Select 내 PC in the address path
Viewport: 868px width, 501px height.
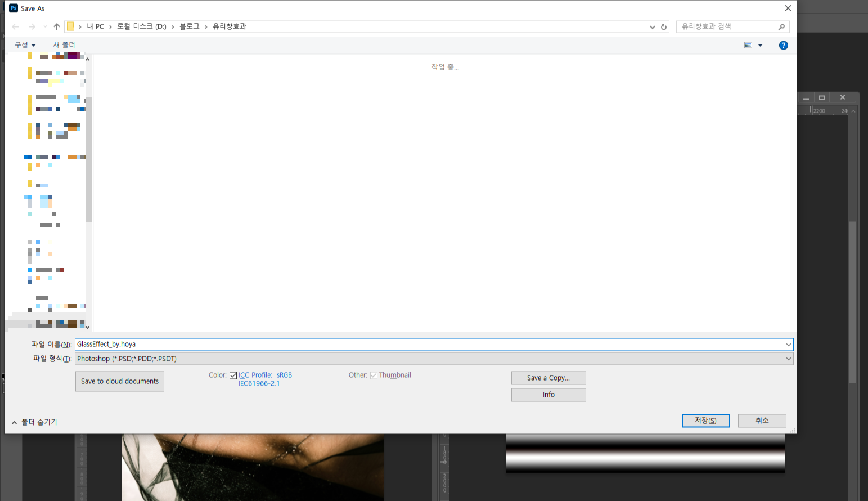[x=96, y=26]
